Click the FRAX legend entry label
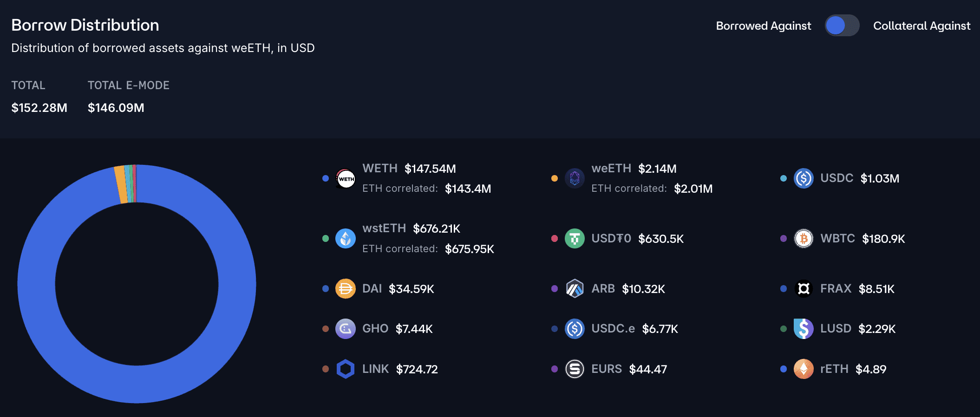This screenshot has height=417, width=980. pos(836,289)
